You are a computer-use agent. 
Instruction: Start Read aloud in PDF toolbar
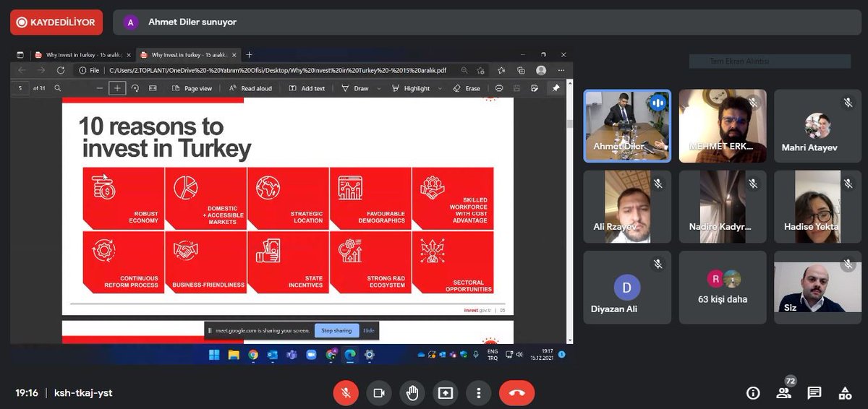tap(250, 88)
